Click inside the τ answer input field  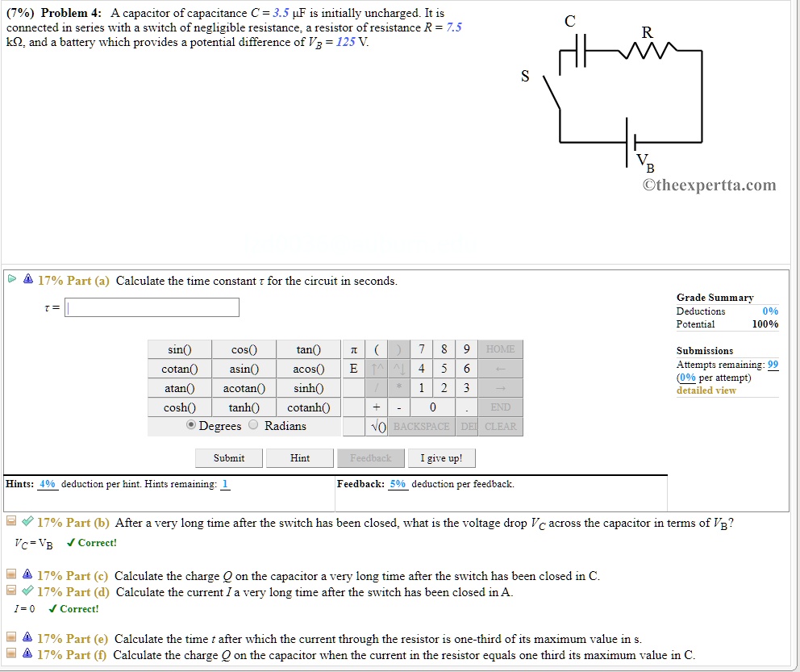(152, 307)
